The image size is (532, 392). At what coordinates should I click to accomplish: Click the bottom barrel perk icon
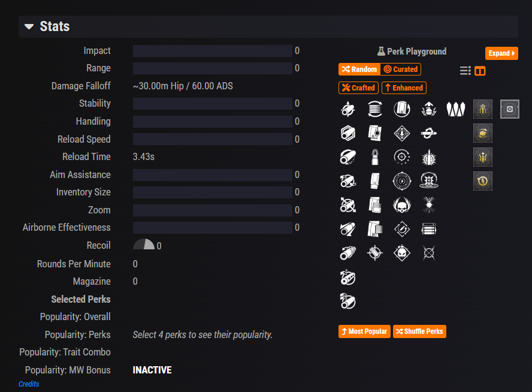tap(347, 301)
